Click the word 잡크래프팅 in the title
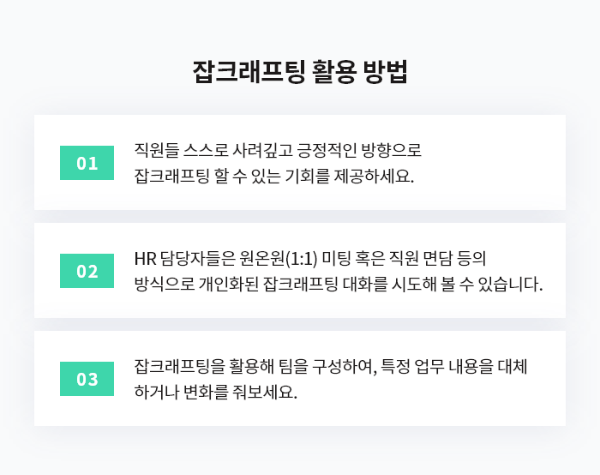The width and height of the screenshot is (600, 475). (x=249, y=72)
